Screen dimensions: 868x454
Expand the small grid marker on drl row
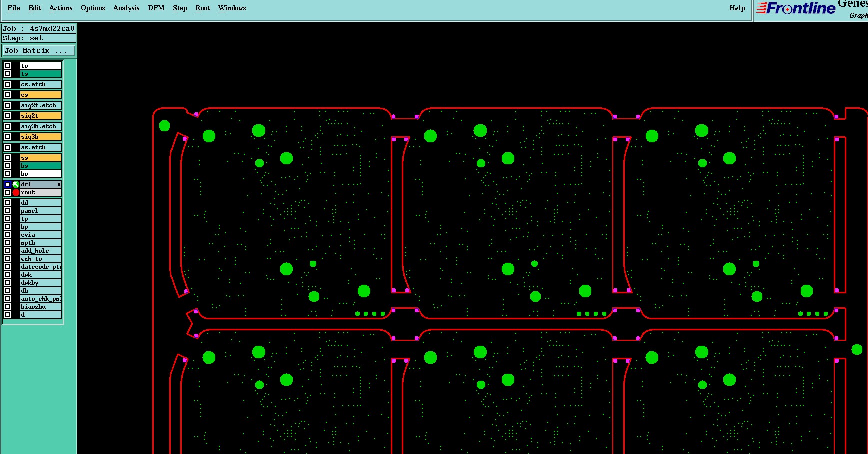click(59, 185)
